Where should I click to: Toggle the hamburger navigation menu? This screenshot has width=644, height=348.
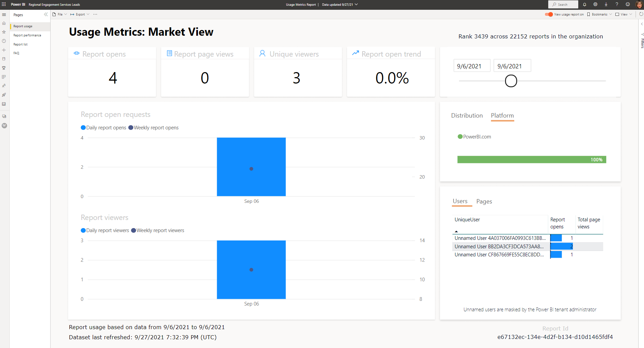[4, 15]
